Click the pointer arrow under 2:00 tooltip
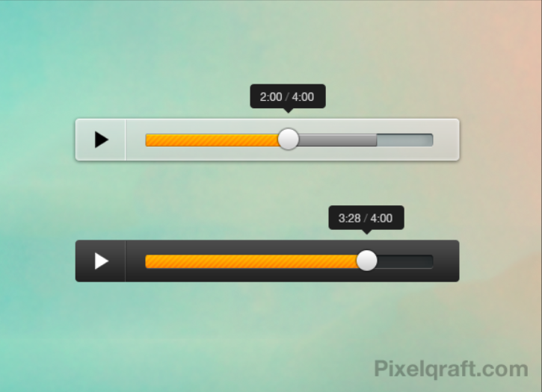 pos(289,111)
